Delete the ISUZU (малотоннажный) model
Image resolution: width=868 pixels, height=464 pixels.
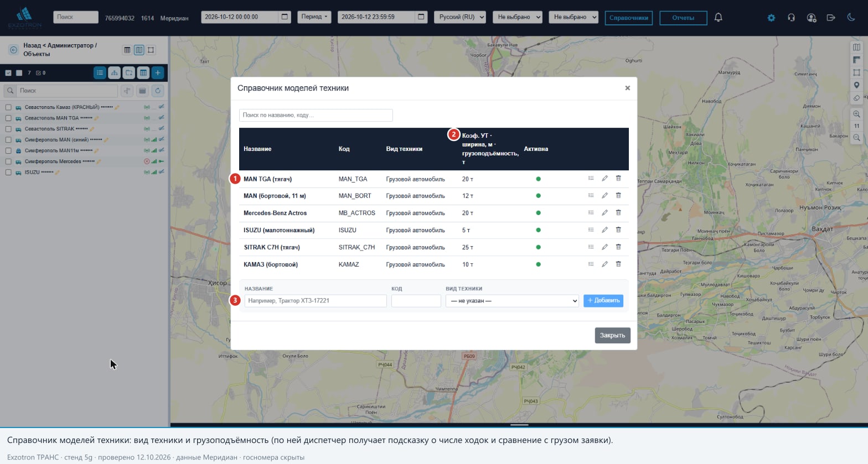coord(618,230)
